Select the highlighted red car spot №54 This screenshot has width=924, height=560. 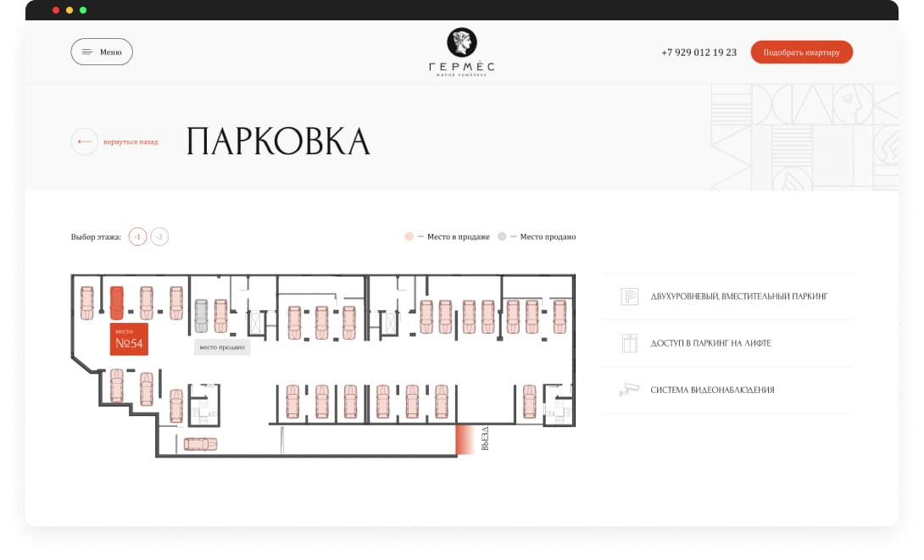[117, 301]
